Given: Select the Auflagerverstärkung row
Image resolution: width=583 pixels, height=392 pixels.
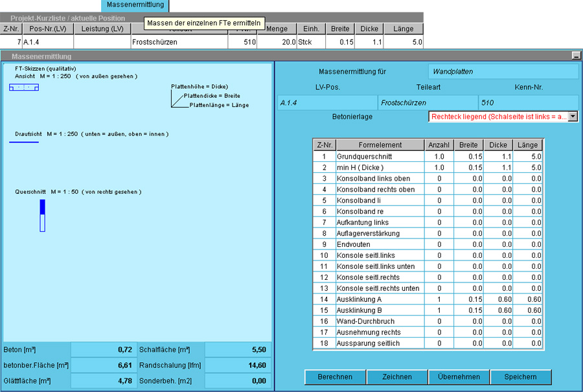Looking at the screenshot, I should [428, 233].
